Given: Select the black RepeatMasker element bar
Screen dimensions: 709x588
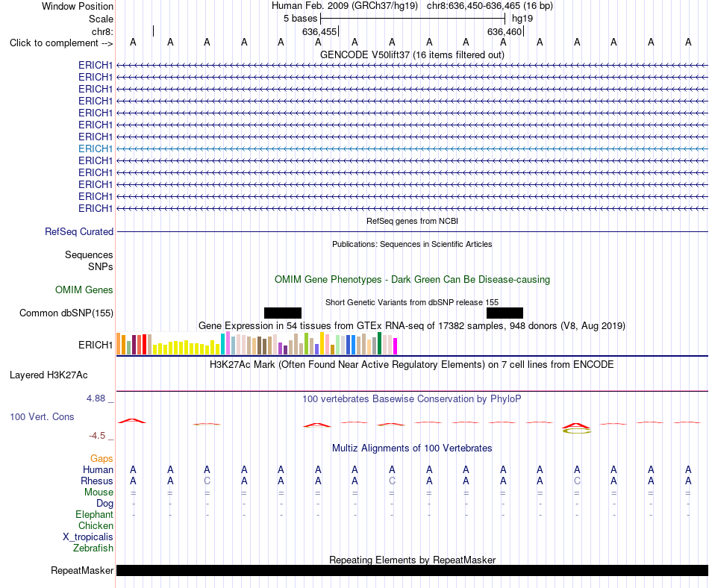Looking at the screenshot, I should tap(412, 570).
